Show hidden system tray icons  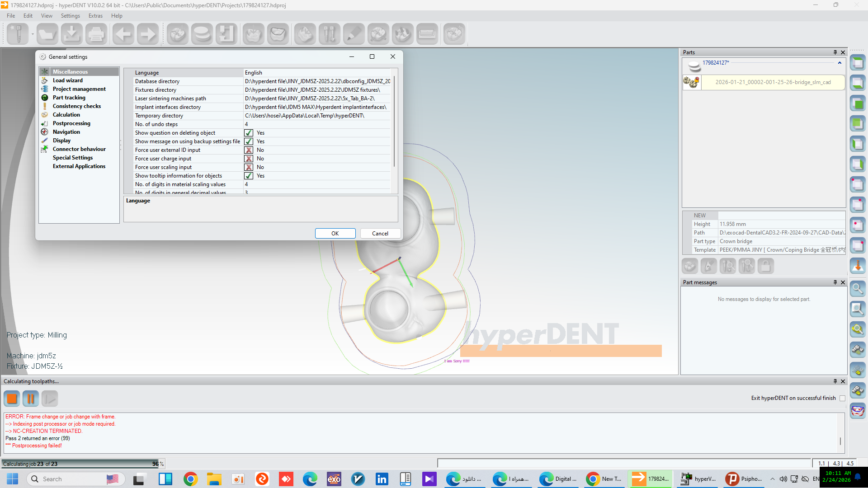772,479
